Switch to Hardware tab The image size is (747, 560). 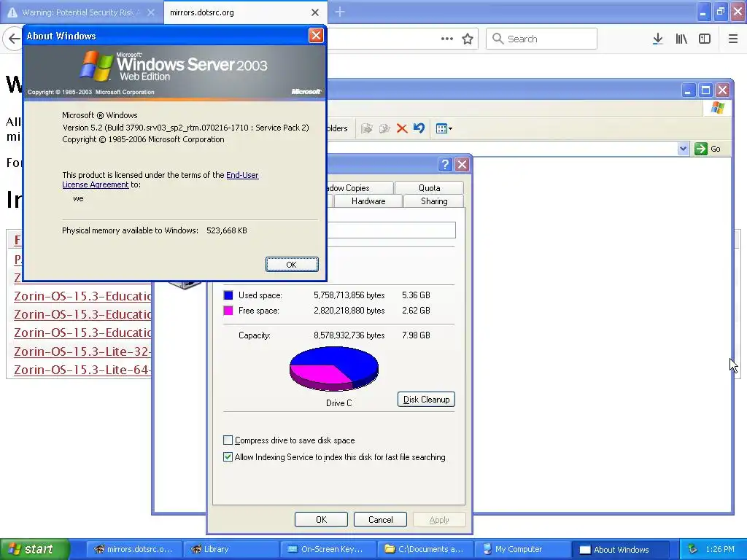368,201
